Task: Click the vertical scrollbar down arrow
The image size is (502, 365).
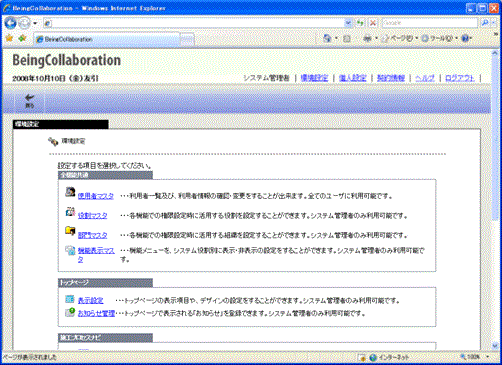Action: point(495,346)
